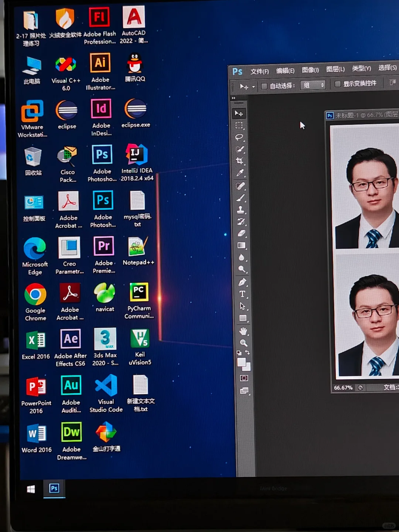Change the screen mode

point(244,391)
